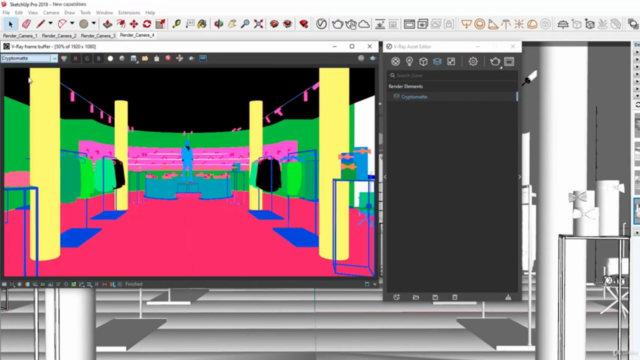The image size is (640, 360).
Task: Pick the pink Eraser tool
Action: 26,24
